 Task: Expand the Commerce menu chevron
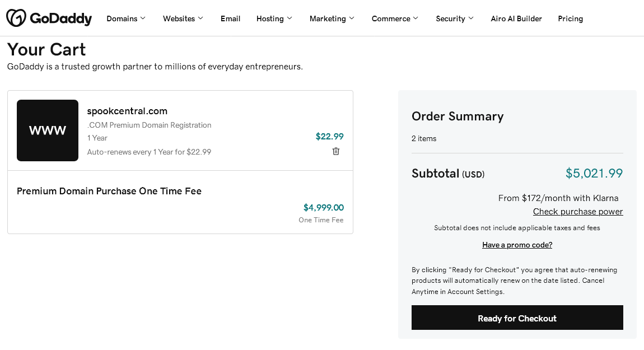coord(416,18)
